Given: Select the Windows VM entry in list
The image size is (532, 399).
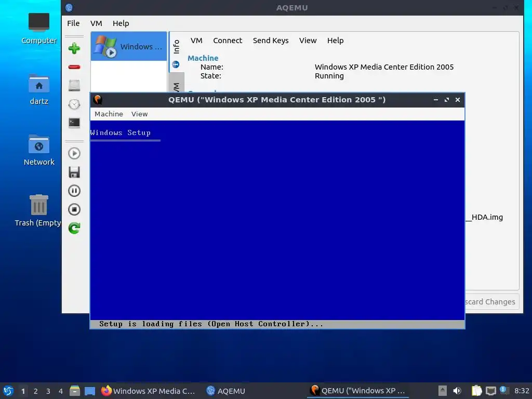Looking at the screenshot, I should tap(129, 46).
